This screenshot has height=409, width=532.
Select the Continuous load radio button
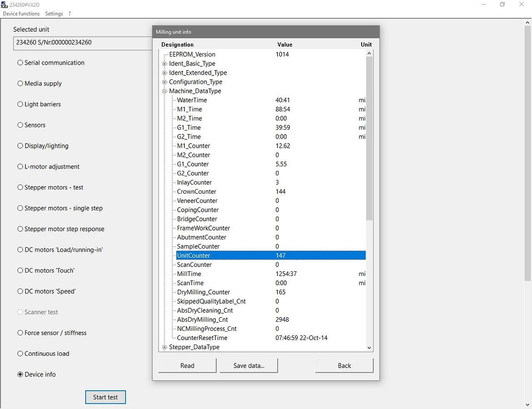tap(20, 354)
